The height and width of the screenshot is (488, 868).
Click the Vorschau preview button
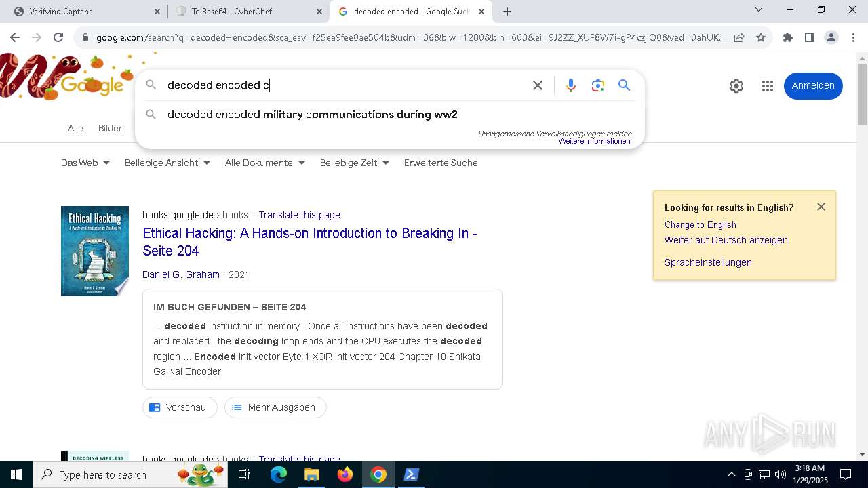coord(180,407)
